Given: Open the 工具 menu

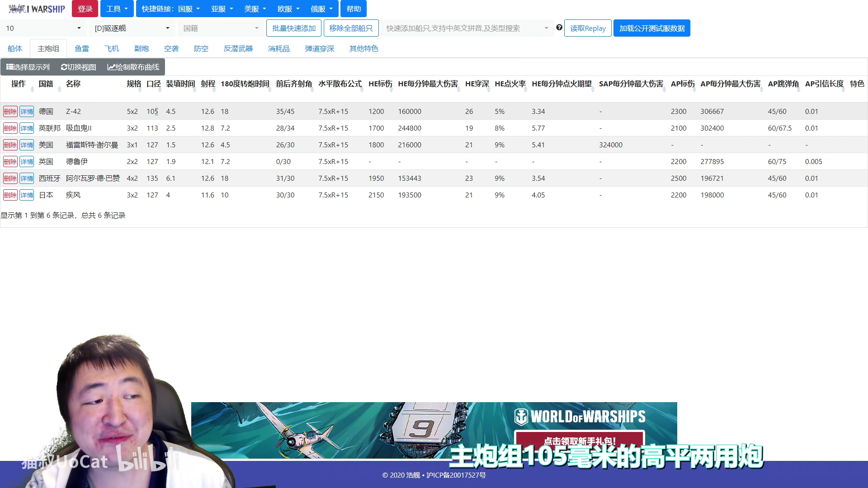Looking at the screenshot, I should tap(117, 8).
